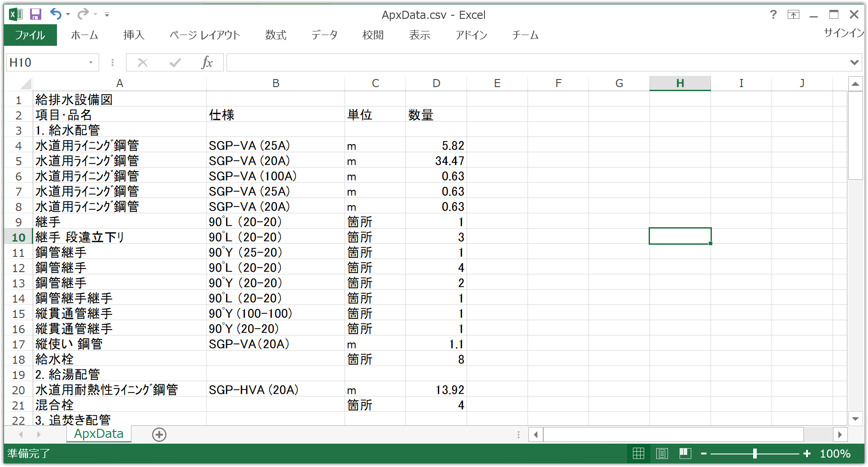The height and width of the screenshot is (467, 868).
Task: Switch to Normal view icon
Action: coord(638,454)
